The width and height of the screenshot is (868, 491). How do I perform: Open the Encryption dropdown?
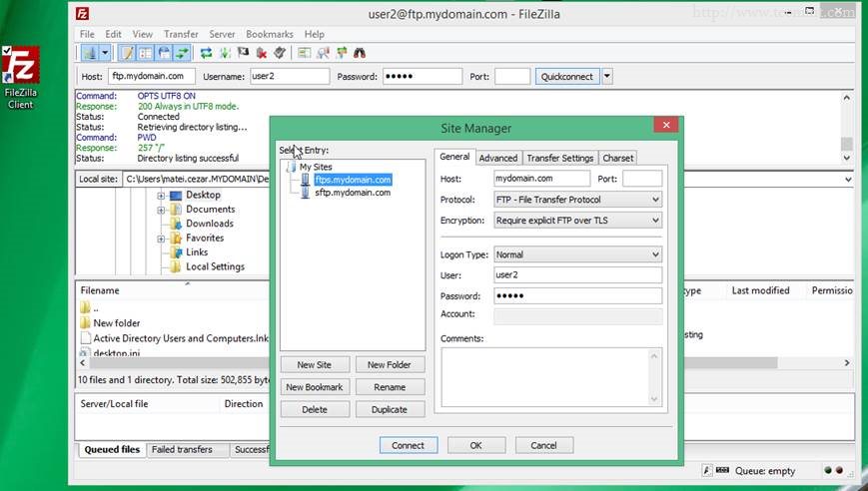[577, 221]
